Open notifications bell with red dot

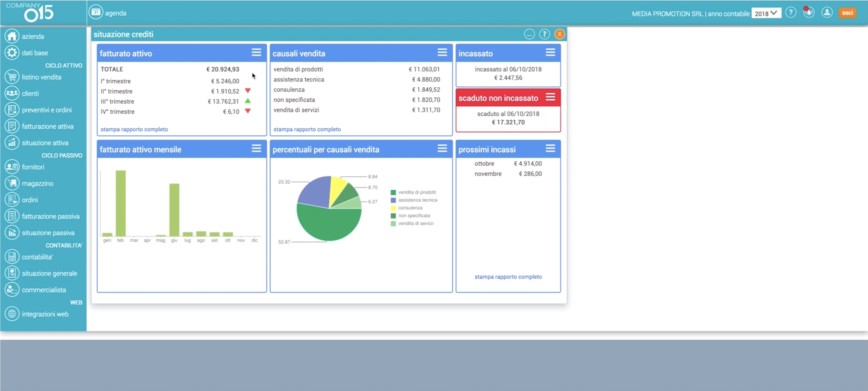tap(809, 13)
